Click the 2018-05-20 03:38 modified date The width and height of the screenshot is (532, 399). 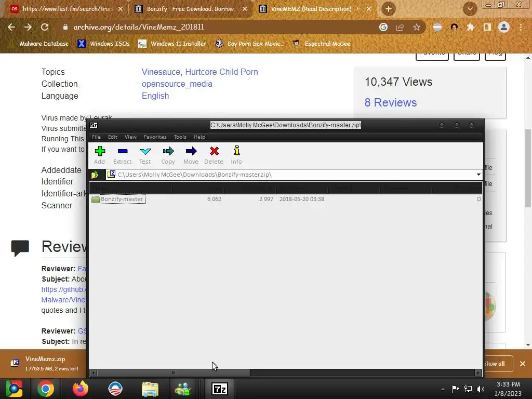tap(302, 199)
